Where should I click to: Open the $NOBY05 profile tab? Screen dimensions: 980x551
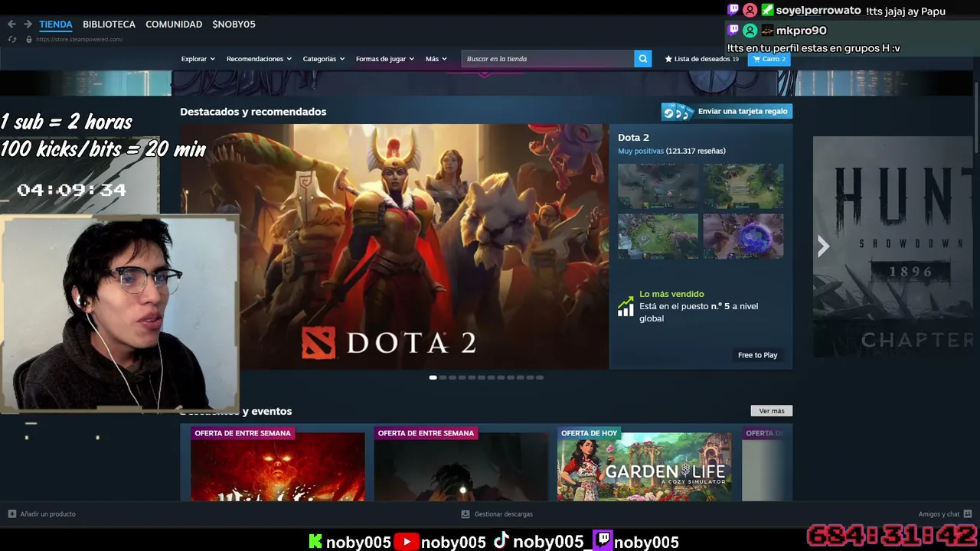pos(234,24)
